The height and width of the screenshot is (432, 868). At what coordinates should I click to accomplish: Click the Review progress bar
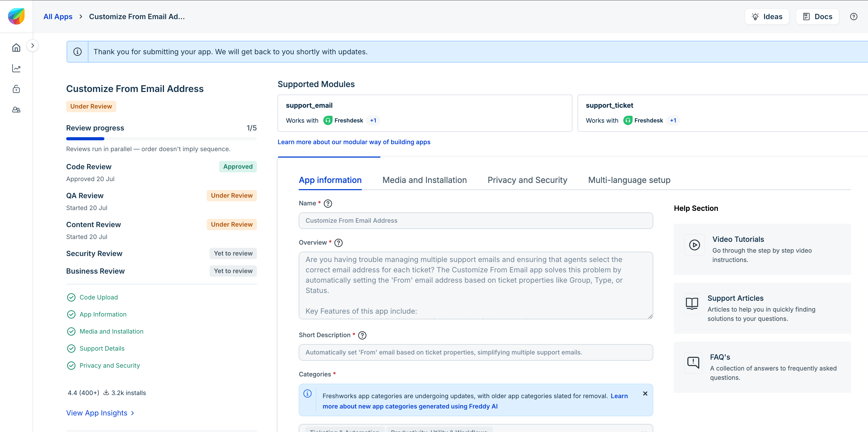point(162,138)
